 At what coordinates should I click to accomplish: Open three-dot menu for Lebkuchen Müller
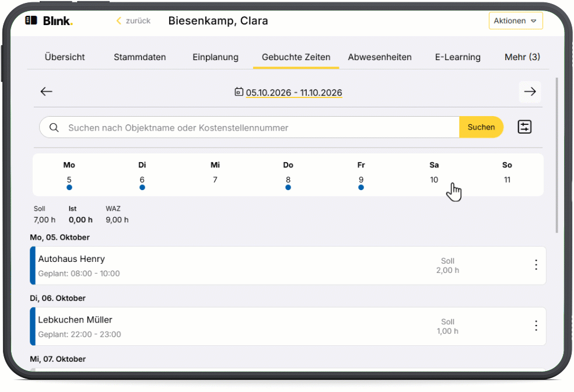pyautogui.click(x=536, y=325)
